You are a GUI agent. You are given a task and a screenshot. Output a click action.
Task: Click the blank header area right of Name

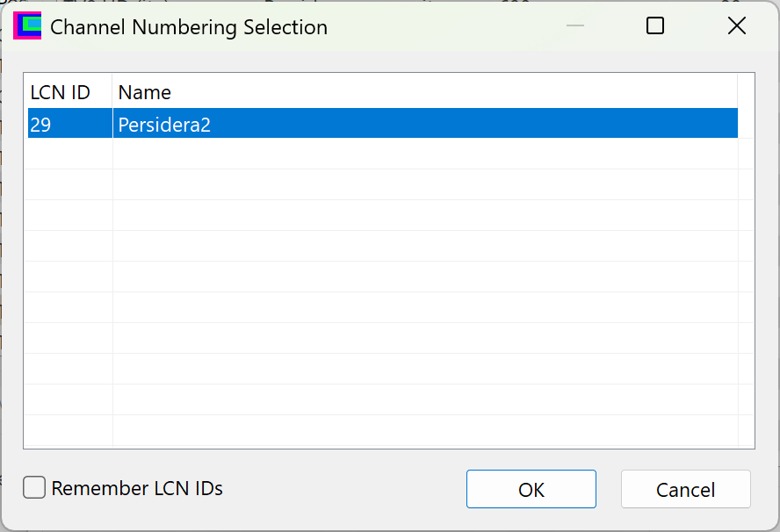[x=746, y=92]
